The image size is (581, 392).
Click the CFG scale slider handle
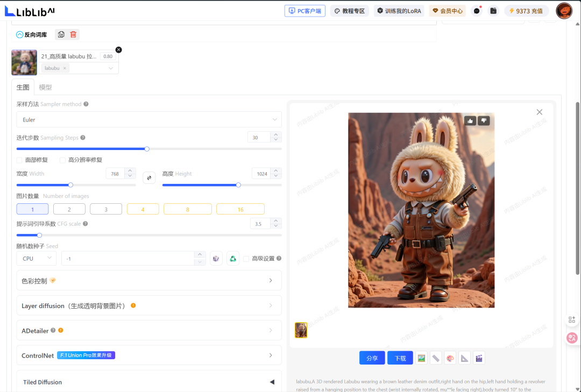(x=39, y=236)
